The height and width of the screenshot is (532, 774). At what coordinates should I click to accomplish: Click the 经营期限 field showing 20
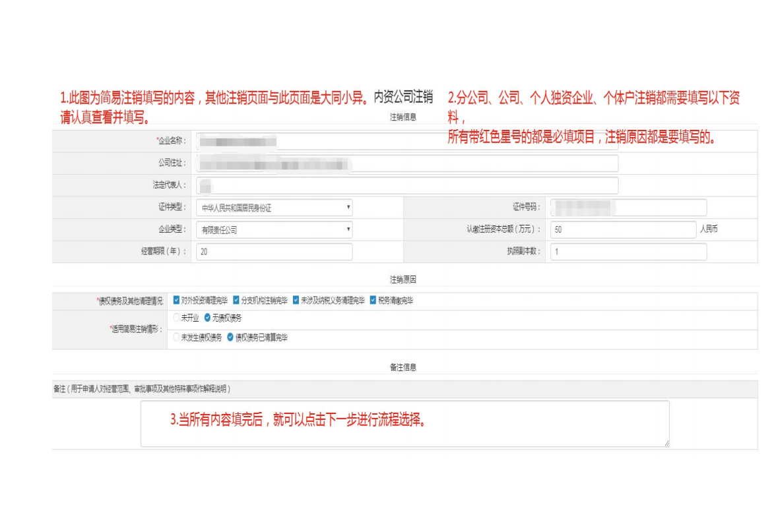pyautogui.click(x=274, y=252)
